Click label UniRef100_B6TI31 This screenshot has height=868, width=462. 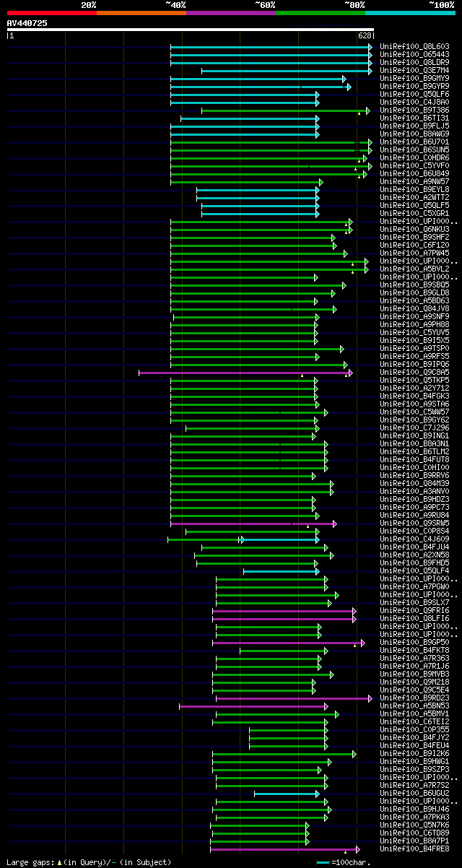(x=414, y=118)
